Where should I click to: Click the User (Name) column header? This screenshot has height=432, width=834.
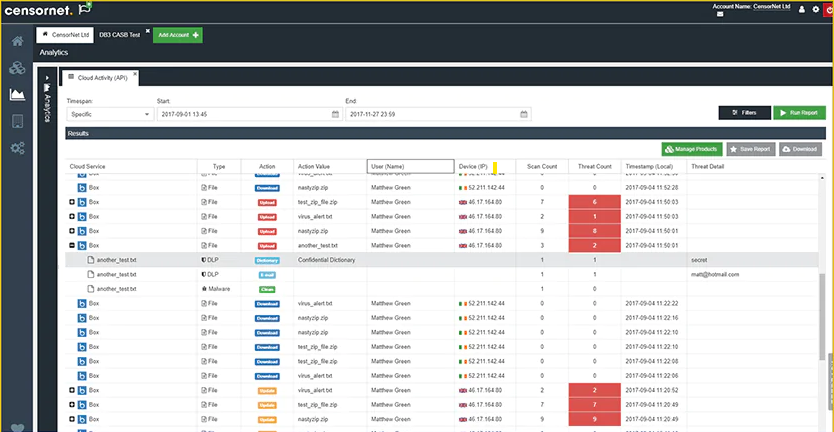tap(411, 167)
